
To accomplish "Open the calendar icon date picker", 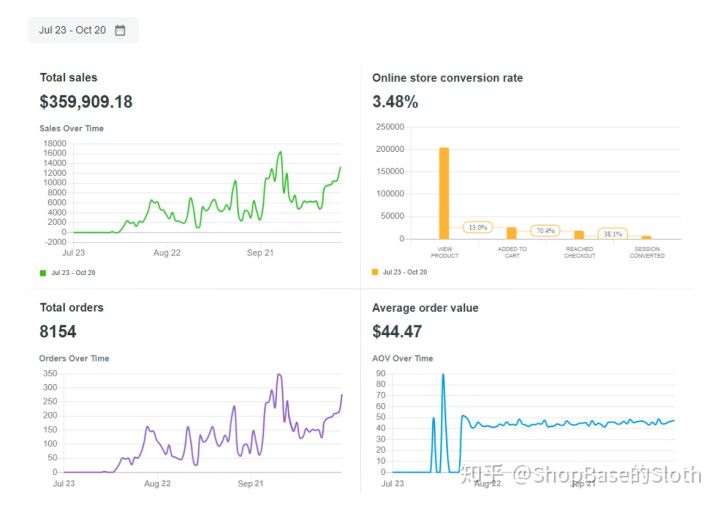I will click(x=120, y=30).
